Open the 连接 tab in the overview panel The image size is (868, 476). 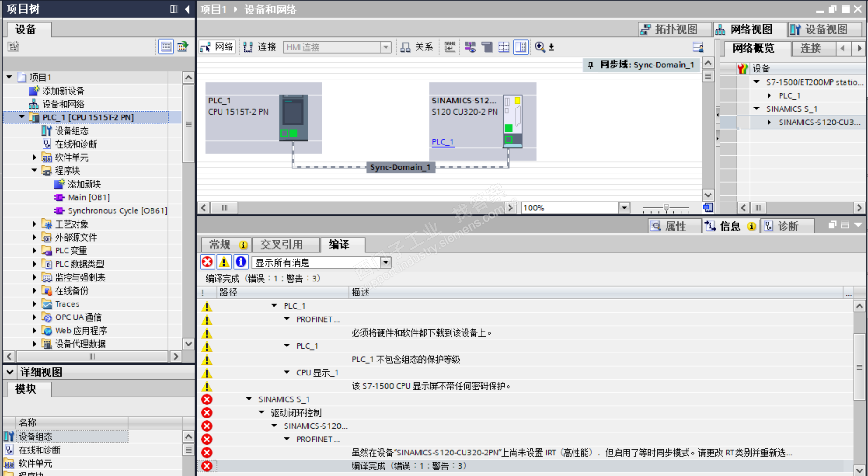tap(811, 48)
